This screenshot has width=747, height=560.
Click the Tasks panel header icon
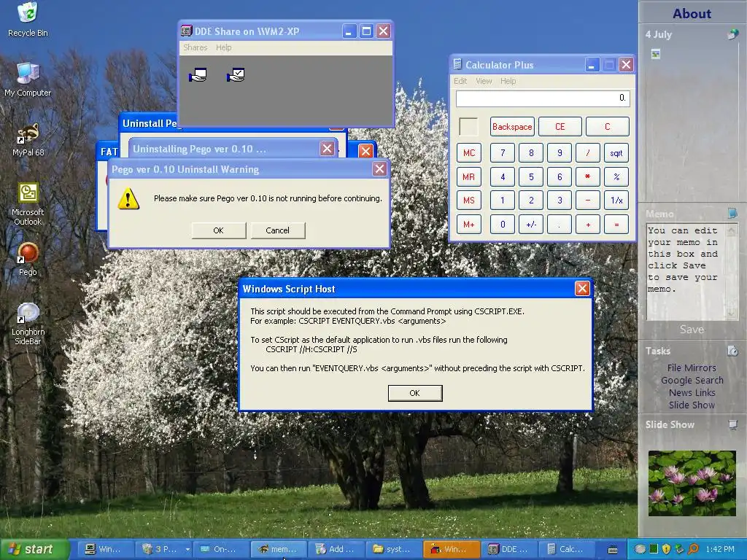732,351
